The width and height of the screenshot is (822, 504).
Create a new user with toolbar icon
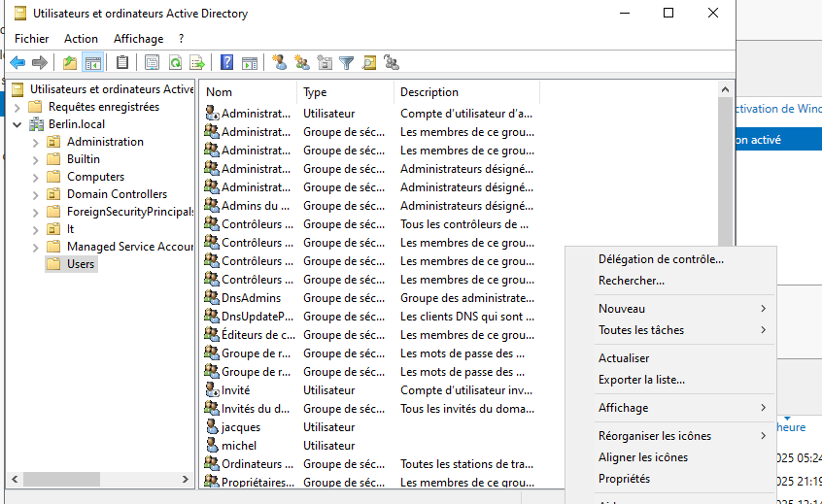pos(280,63)
